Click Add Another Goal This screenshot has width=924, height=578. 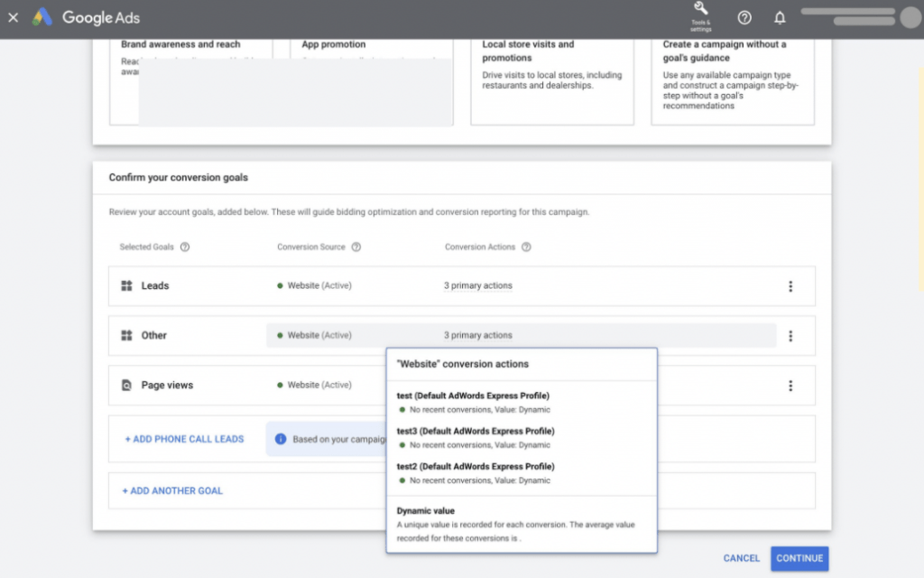pyautogui.click(x=172, y=490)
